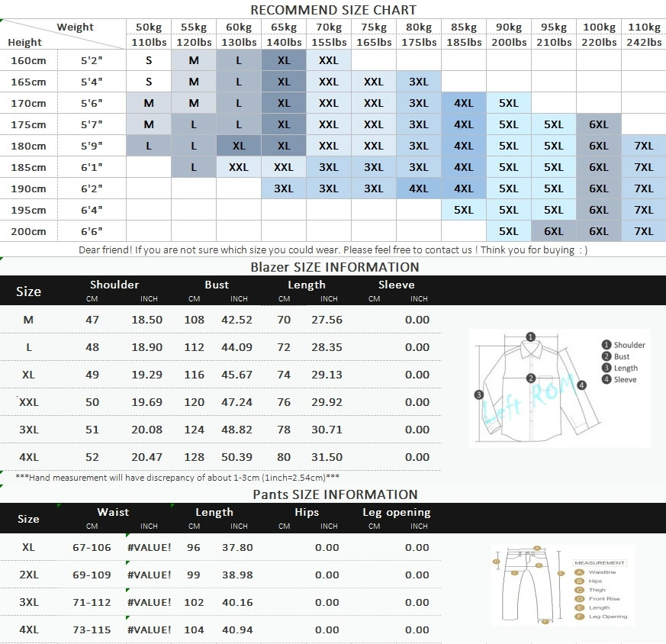Click the Length legend marker number 3
Viewport: 666px width, 644px height.
pos(606,368)
